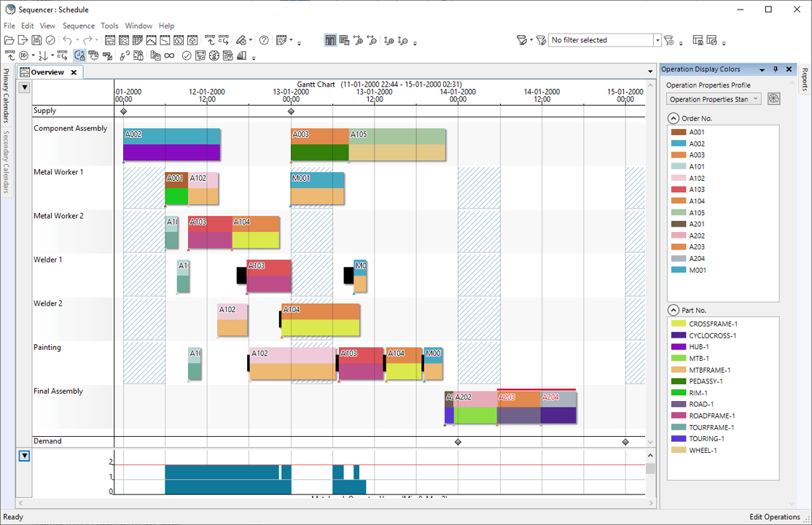This screenshot has height=525, width=812.
Task: Click the Save disk icon in toolbar
Action: click(x=36, y=40)
